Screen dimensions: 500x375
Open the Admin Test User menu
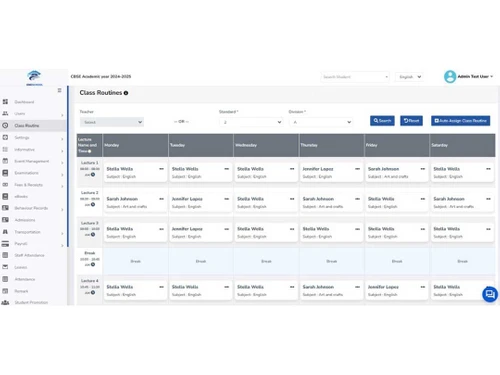tap(475, 76)
